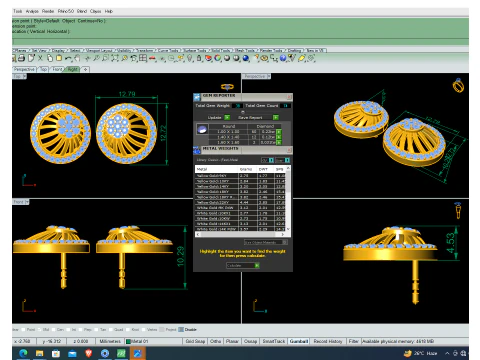Switch to the Curve Tools toolbar tab
This screenshot has height=360, width=480.
point(169,50)
